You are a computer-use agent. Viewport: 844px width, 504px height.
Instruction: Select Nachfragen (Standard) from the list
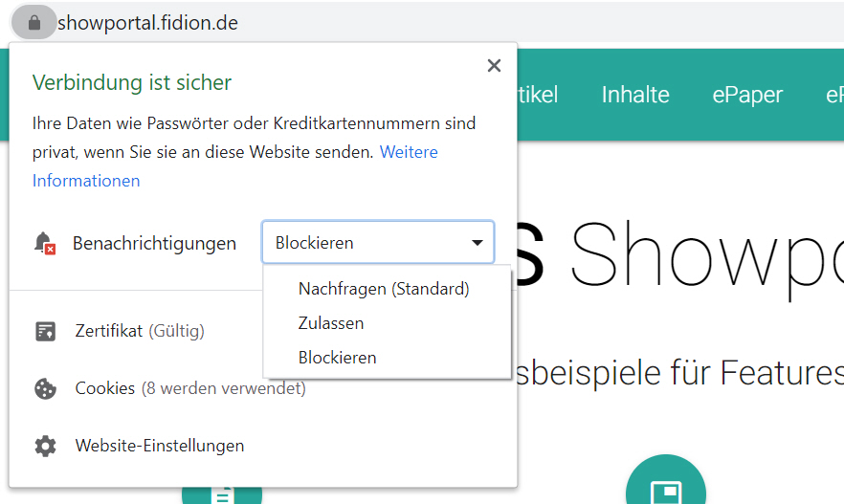384,289
